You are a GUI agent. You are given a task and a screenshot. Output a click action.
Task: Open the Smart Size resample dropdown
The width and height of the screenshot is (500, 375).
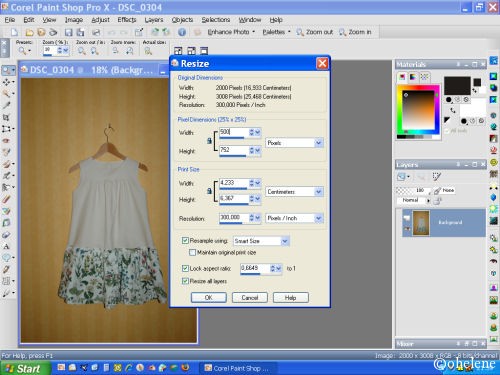[285, 241]
